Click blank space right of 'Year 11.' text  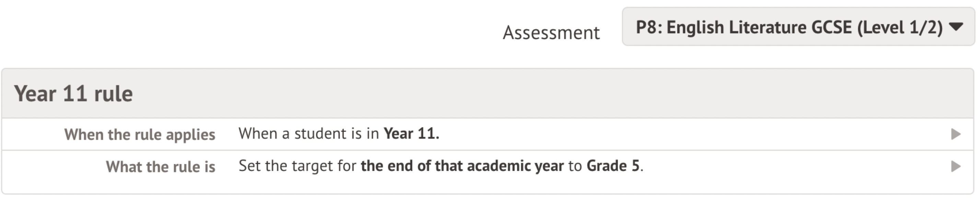point(685,134)
